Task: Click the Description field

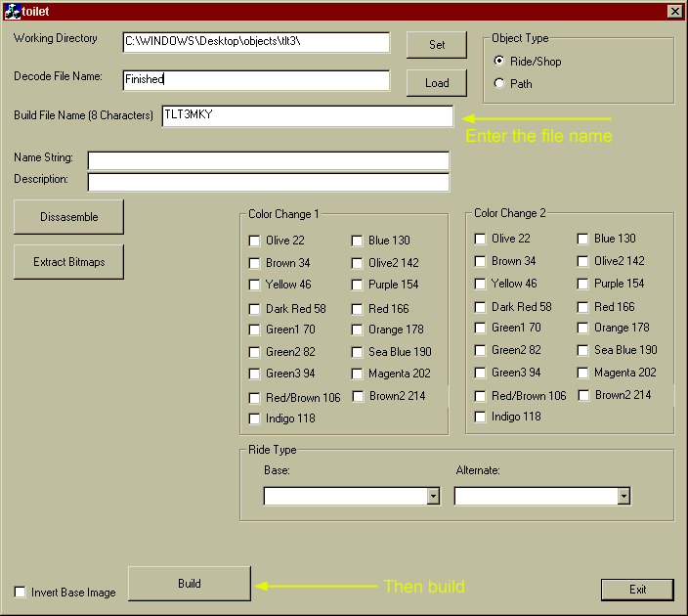Action: 269,182
